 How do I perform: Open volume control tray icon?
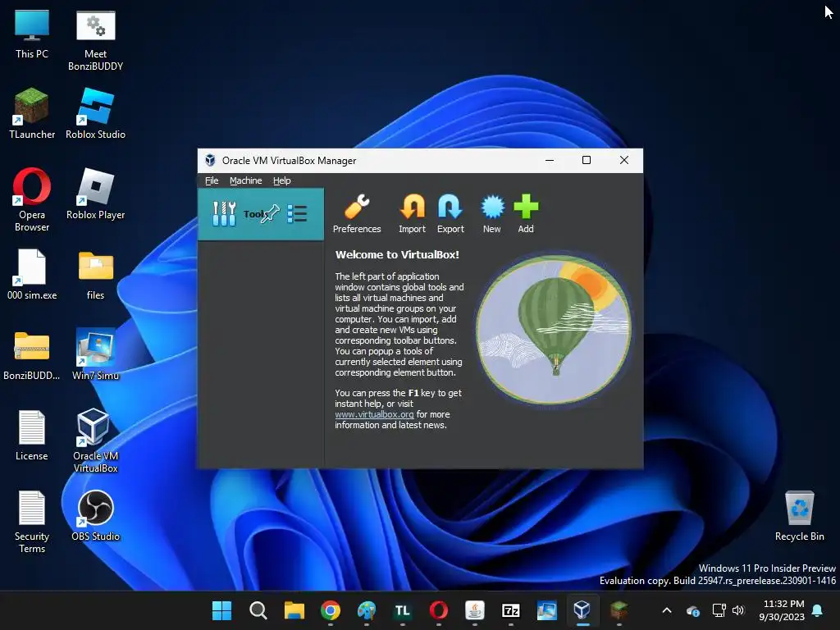(739, 610)
